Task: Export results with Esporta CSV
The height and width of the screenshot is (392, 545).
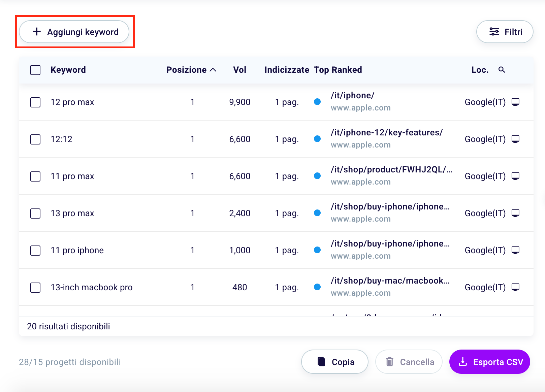Action: pyautogui.click(x=489, y=362)
